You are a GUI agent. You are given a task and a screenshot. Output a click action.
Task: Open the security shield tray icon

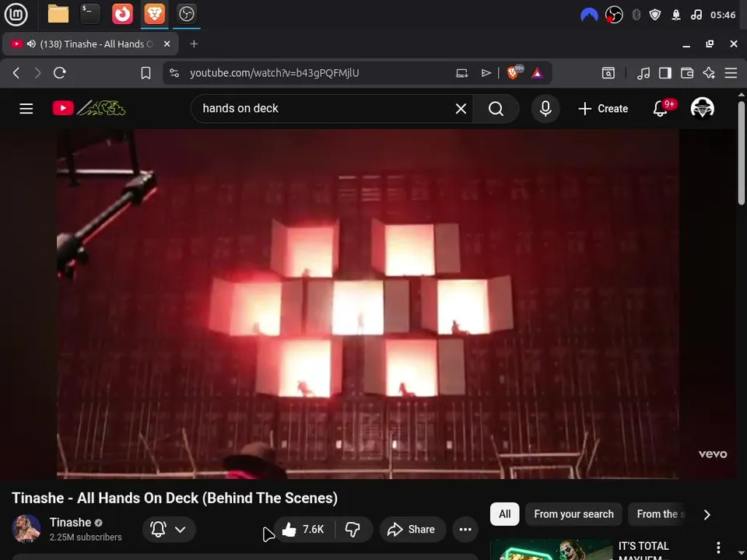(x=655, y=16)
